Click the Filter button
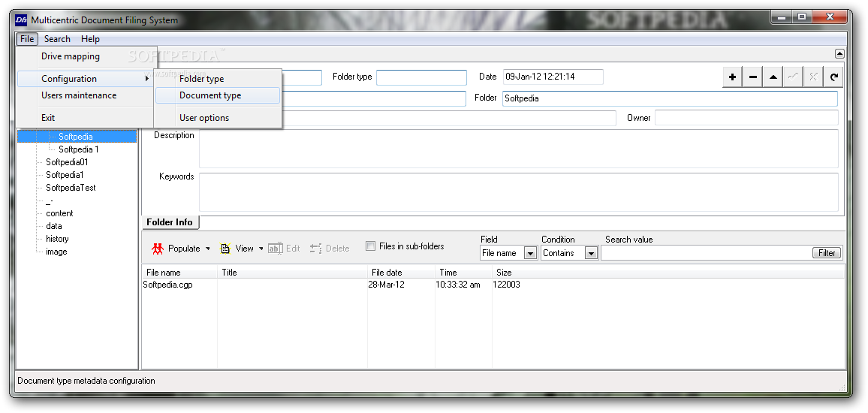 (827, 253)
